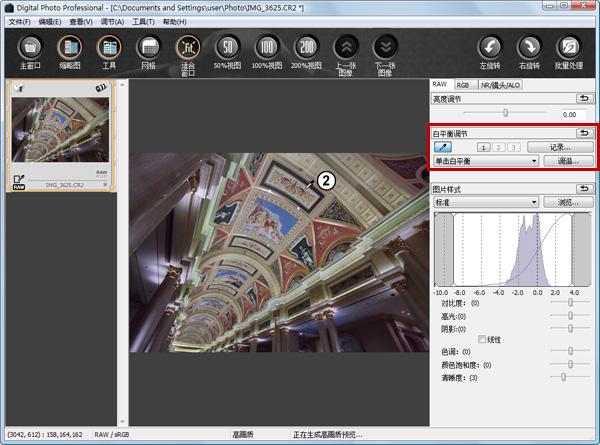
Task: Switch to the RGB tab
Action: (x=465, y=85)
